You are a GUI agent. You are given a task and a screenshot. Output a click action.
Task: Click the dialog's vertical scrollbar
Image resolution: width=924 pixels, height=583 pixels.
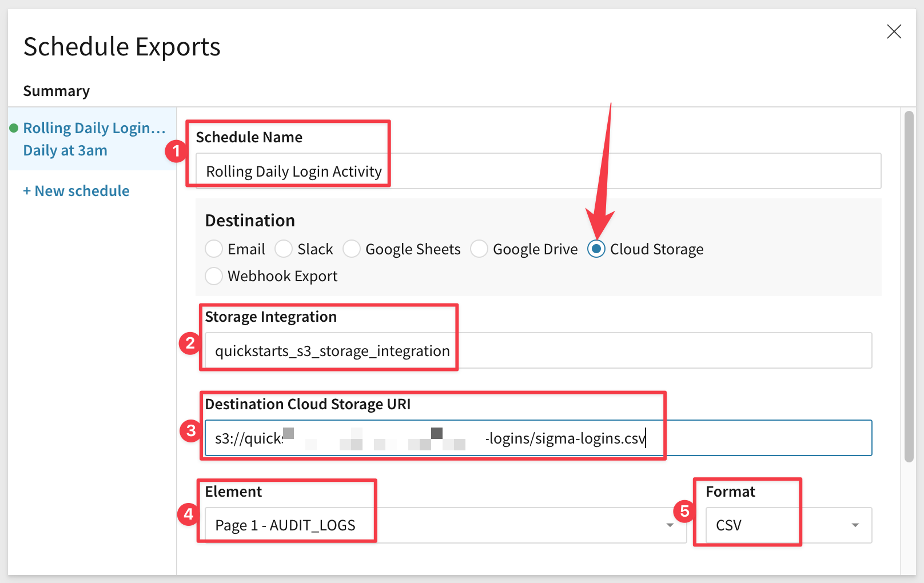coord(909,286)
